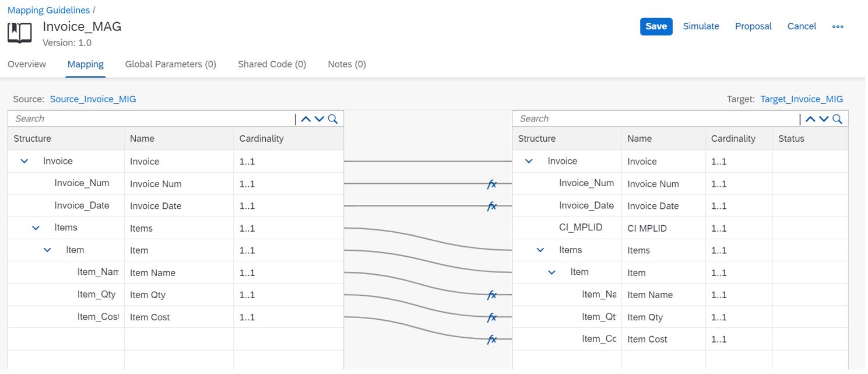Viewport: 868px width, 374px height.
Task: Click the Simulate action
Action: tap(701, 26)
